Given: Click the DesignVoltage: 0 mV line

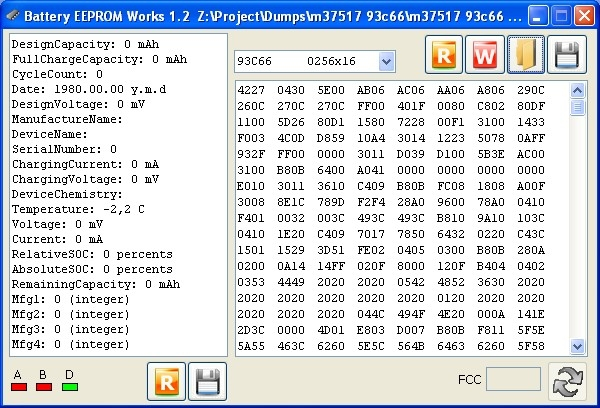Looking at the screenshot, I should click(x=78, y=104).
